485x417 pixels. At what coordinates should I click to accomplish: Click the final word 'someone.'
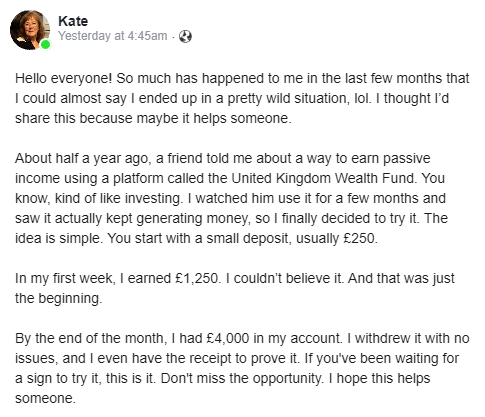[45, 399]
